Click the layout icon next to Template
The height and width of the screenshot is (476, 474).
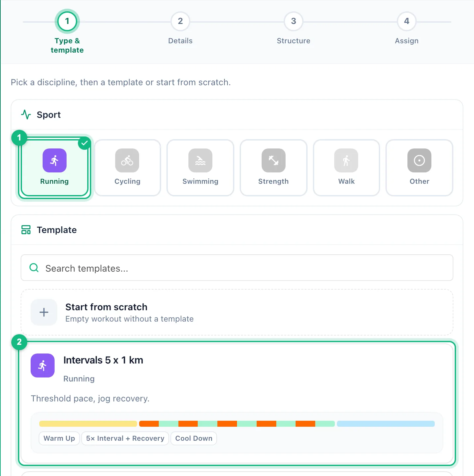[x=26, y=230]
